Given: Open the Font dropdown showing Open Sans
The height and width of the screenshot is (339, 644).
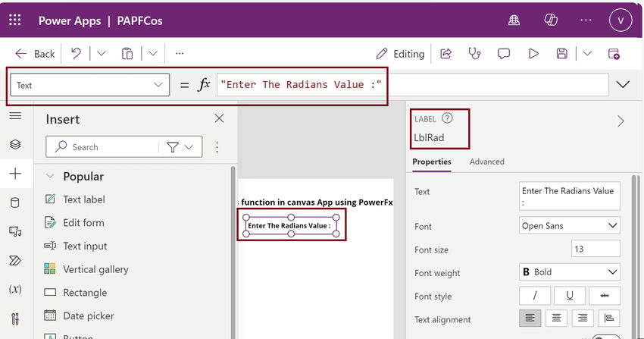Looking at the screenshot, I should tap(570, 225).
